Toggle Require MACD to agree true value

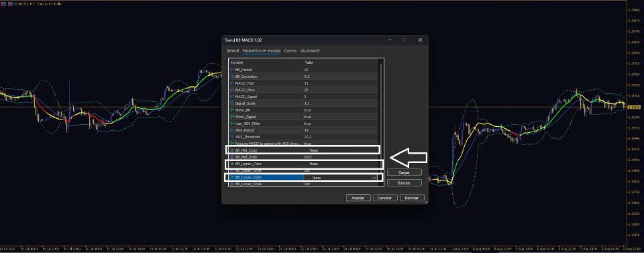point(307,144)
